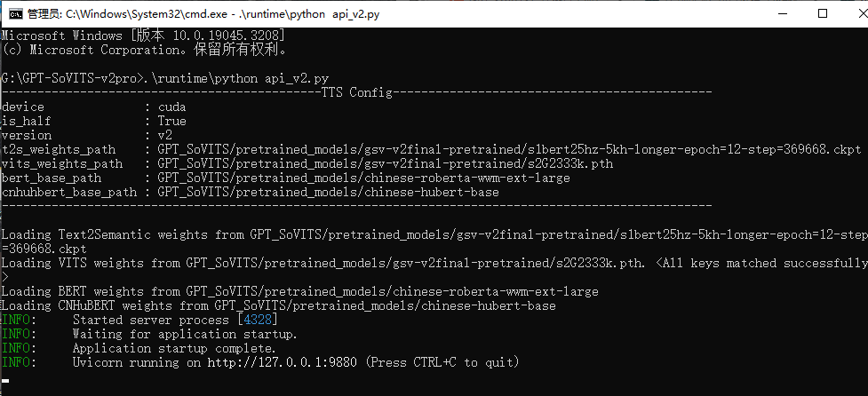Click the version value v2
This screenshot has height=396, width=868.
[165, 135]
